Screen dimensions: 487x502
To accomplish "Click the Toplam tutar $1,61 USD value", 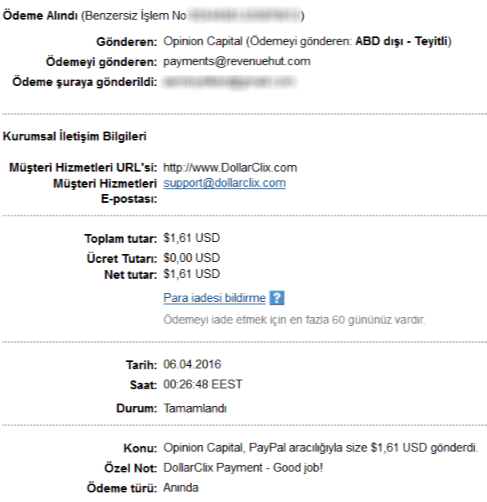I will (192, 238).
